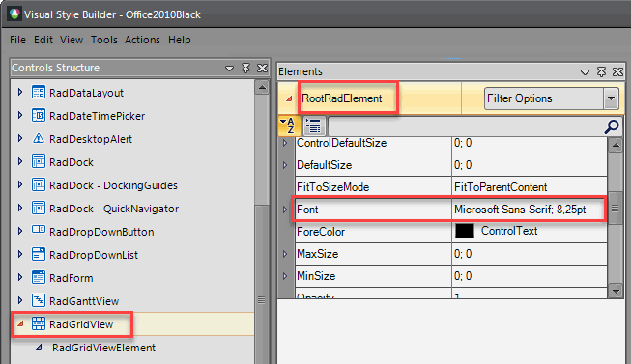Pin the Controls Structure panel

[245, 68]
